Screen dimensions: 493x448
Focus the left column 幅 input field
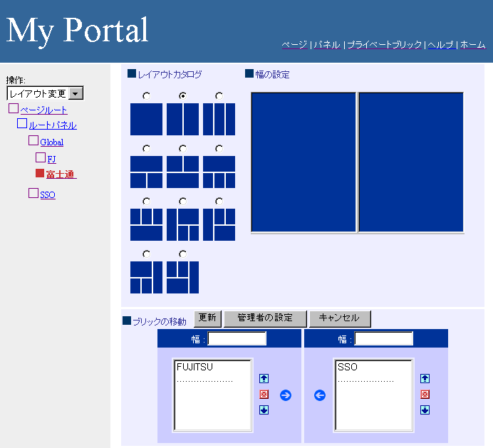(237, 339)
